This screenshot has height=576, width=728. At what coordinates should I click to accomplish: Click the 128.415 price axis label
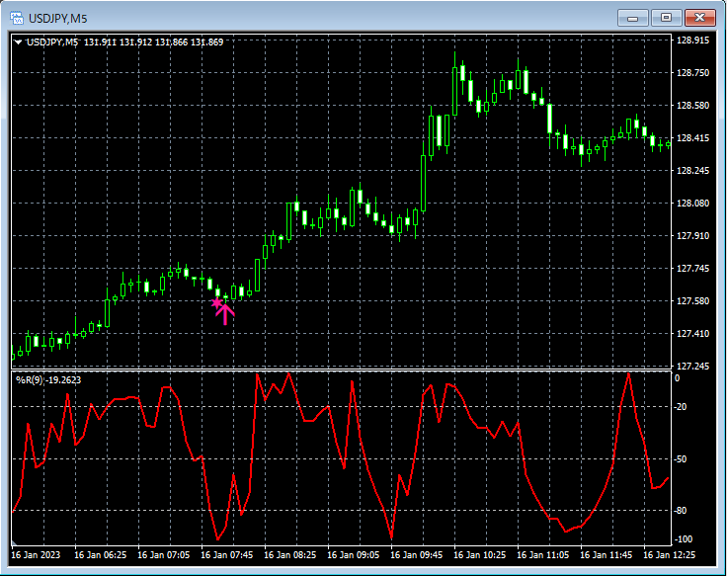692,138
